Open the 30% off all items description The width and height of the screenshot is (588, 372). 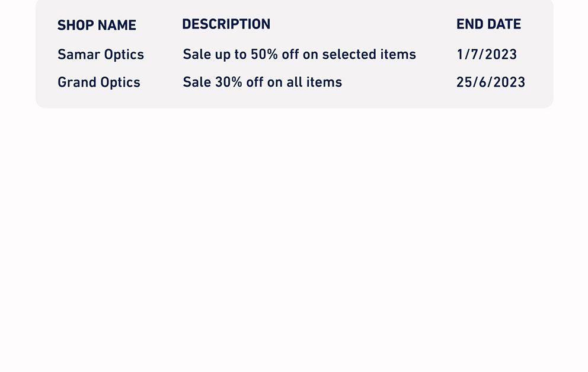262,82
